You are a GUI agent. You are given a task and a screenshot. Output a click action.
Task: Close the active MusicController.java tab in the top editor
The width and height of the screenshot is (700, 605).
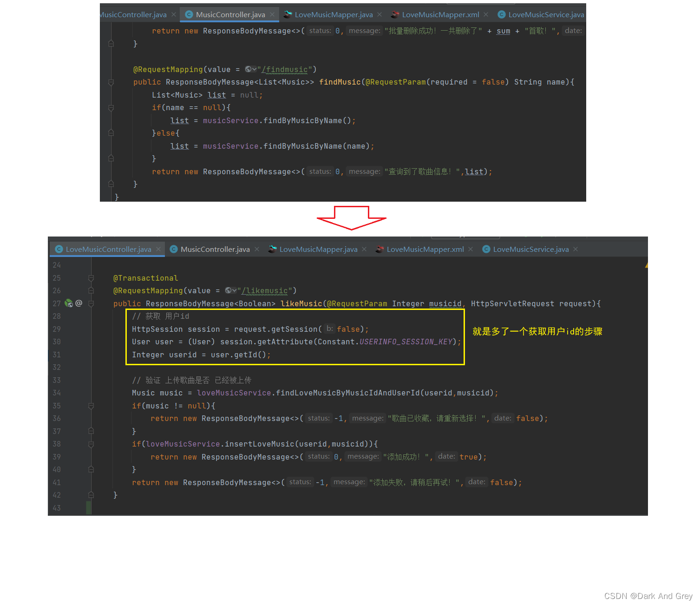[272, 14]
